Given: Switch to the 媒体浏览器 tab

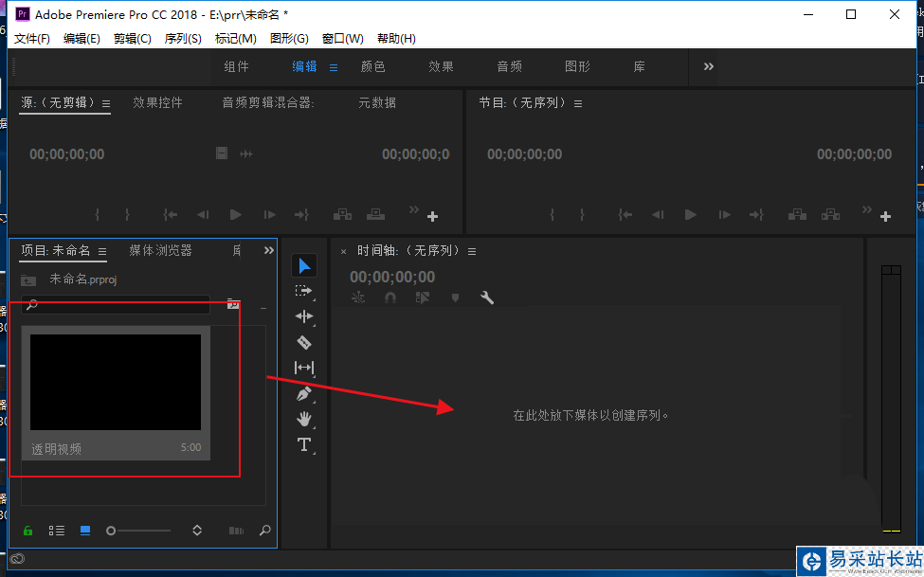Looking at the screenshot, I should tap(160, 250).
